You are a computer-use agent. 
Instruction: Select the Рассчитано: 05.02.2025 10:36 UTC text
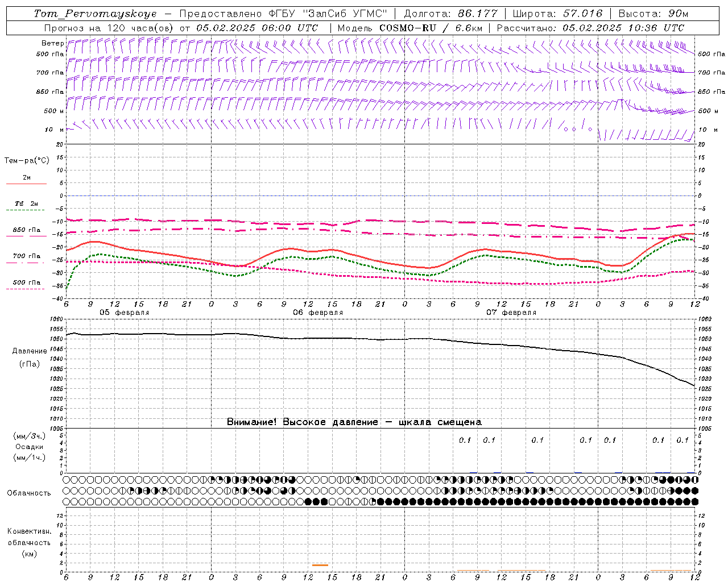(590, 28)
